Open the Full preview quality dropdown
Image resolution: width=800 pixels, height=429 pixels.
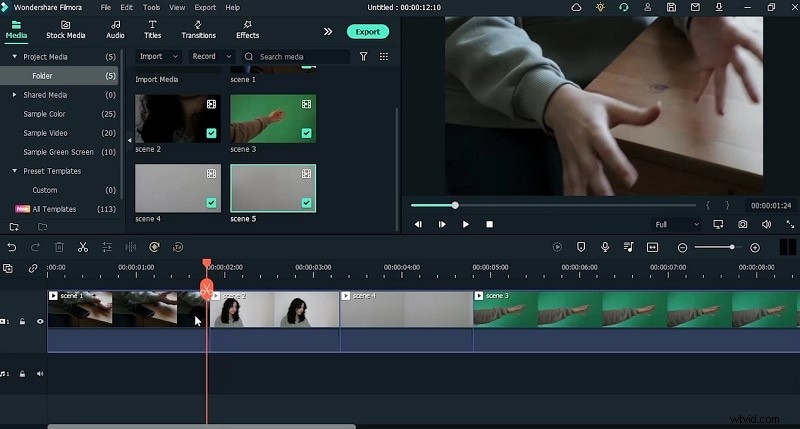point(677,224)
